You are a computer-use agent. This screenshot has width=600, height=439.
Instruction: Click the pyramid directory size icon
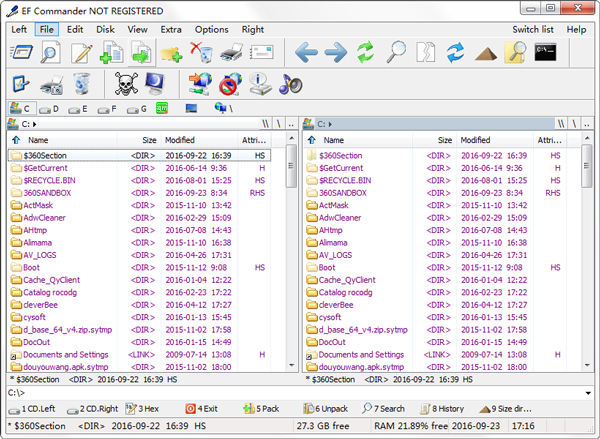(x=486, y=54)
